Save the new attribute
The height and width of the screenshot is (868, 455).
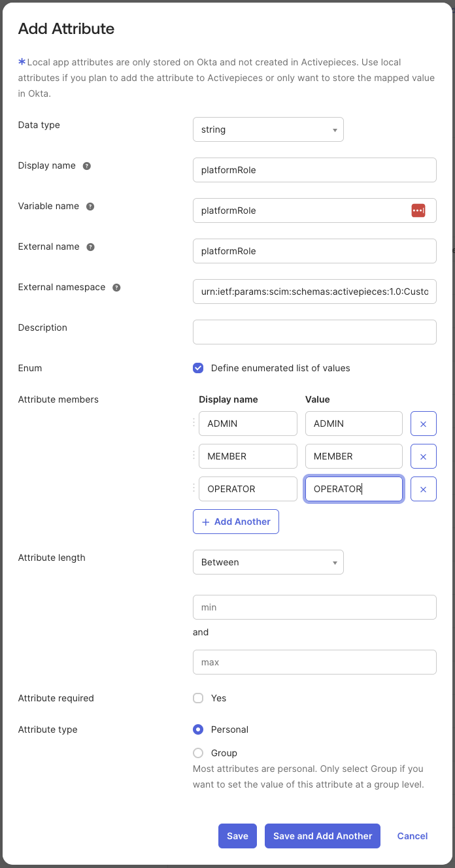(237, 835)
